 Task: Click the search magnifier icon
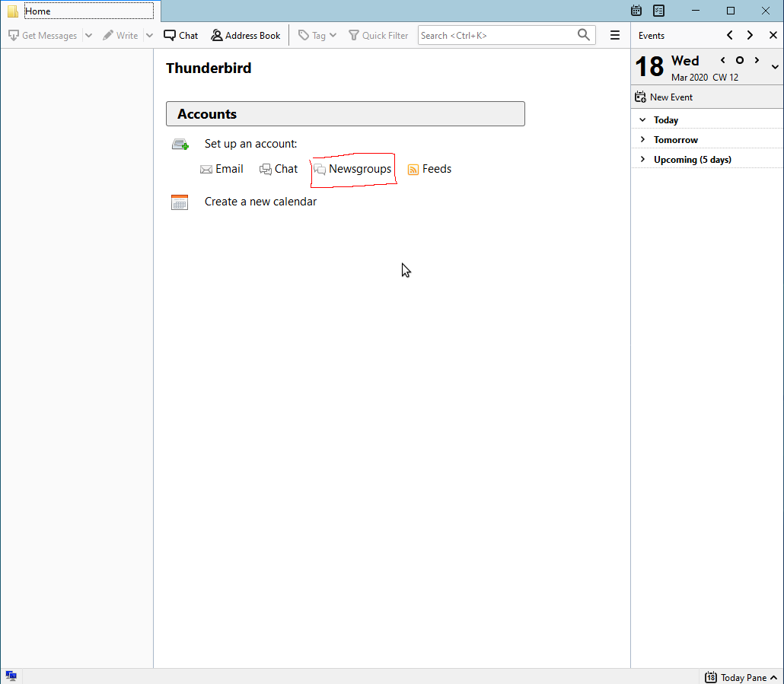click(x=584, y=35)
